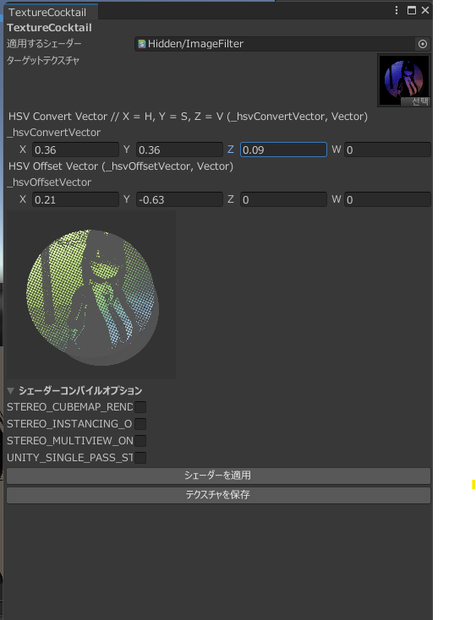Click the _hsvConvertVector Z label slider handle
This screenshot has width=476, height=620.
tap(230, 149)
